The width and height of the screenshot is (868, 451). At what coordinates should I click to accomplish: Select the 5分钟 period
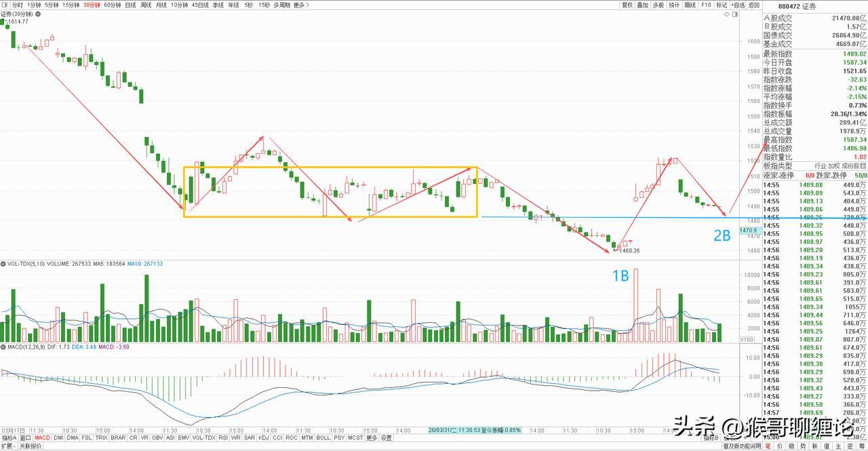tap(52, 5)
